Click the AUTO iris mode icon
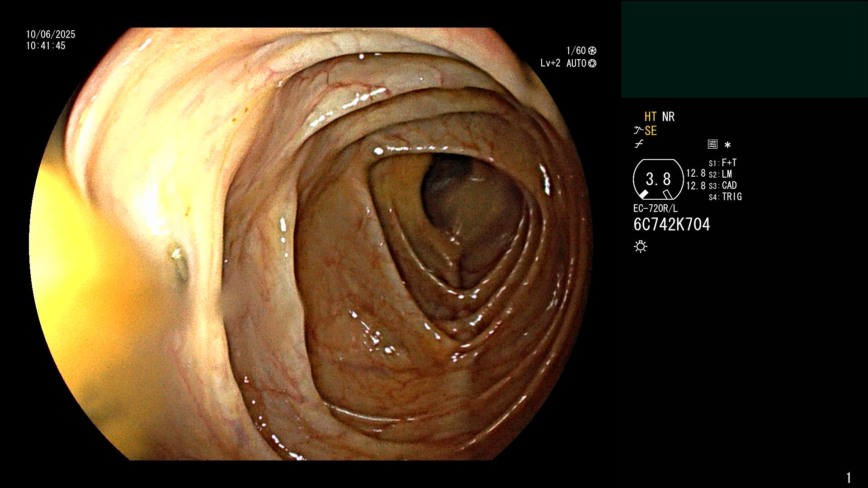This screenshot has height=488, width=868. pyautogui.click(x=592, y=63)
